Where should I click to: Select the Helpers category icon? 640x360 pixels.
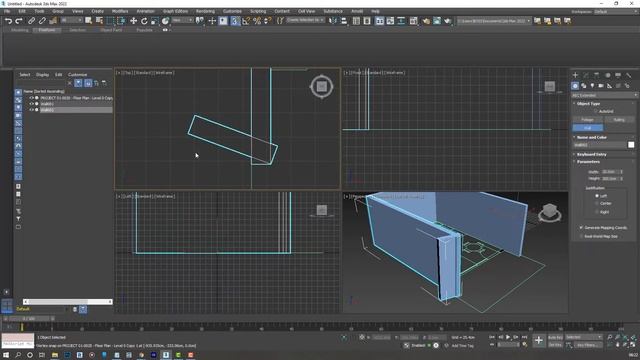point(609,86)
